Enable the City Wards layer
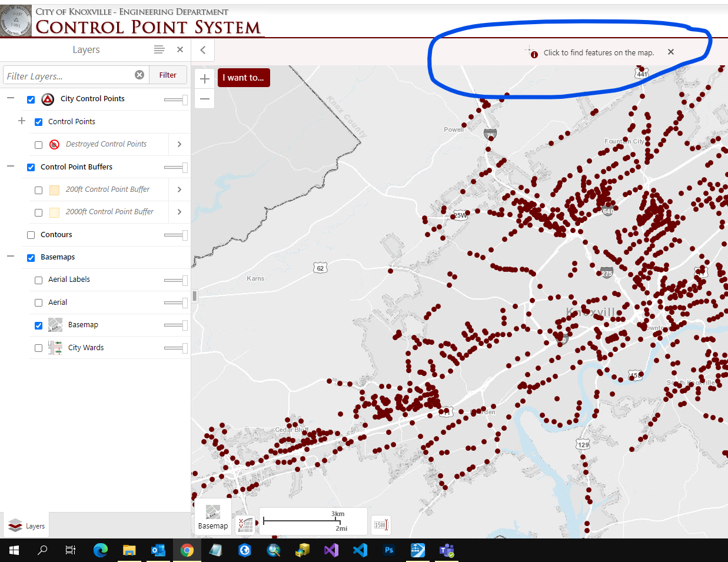 click(x=39, y=348)
